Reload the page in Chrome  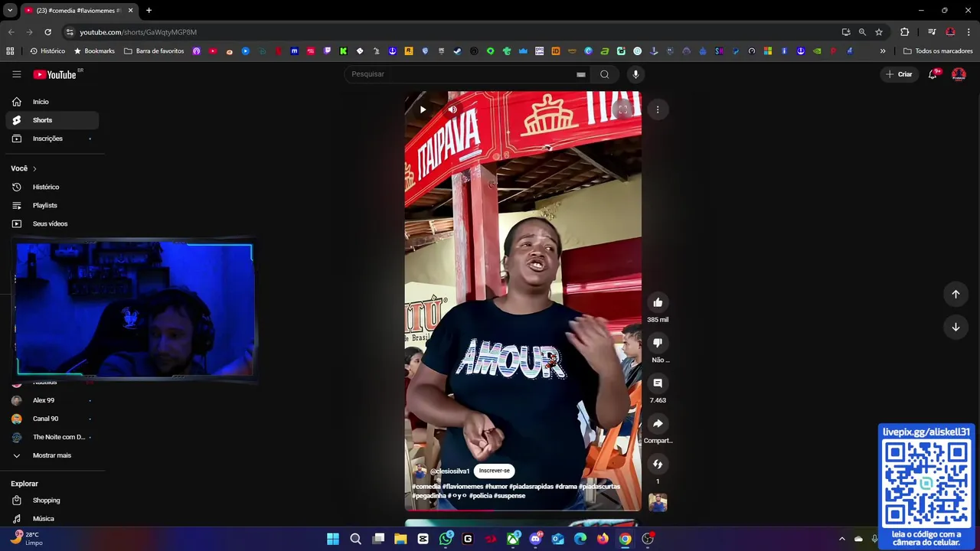(47, 32)
